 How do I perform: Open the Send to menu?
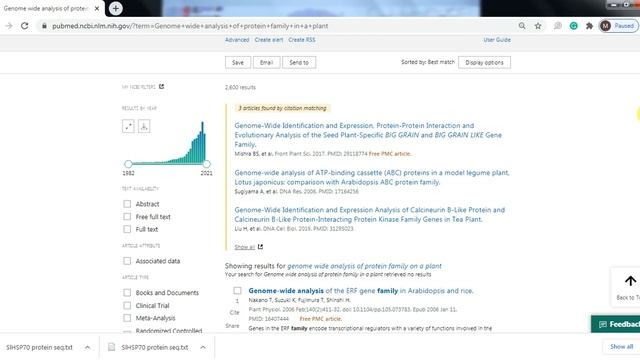pyautogui.click(x=299, y=62)
